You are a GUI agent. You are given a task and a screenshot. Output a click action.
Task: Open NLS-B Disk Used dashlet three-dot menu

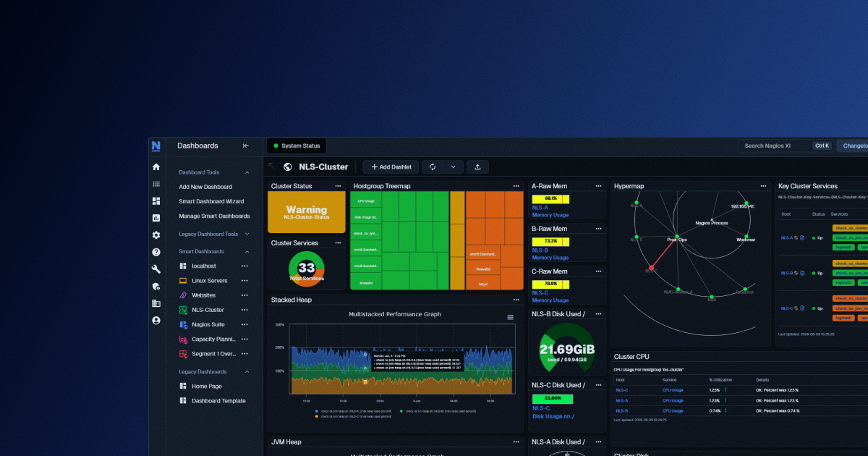599,314
